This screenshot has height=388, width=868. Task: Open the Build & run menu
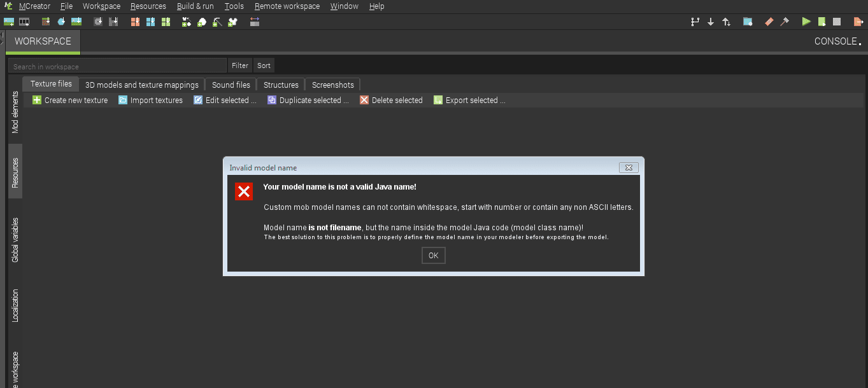click(196, 6)
